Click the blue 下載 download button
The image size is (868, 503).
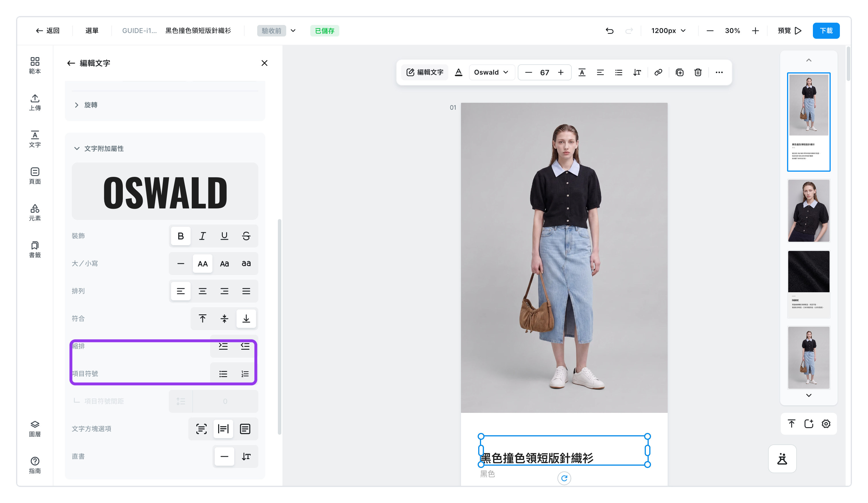pyautogui.click(x=826, y=31)
